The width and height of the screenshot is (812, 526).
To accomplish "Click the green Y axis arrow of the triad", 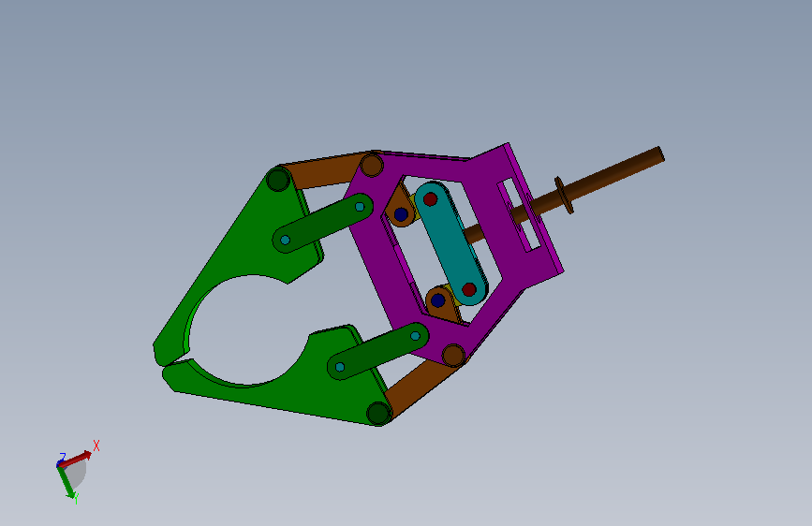I will (66, 482).
